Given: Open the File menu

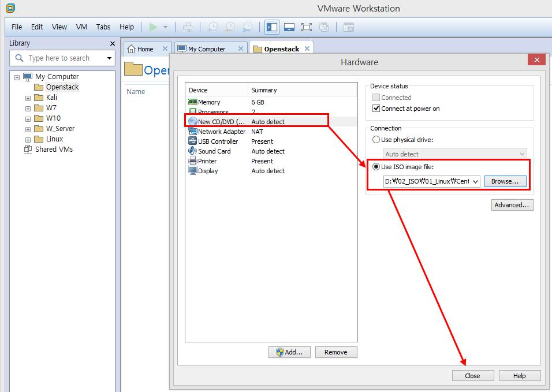Looking at the screenshot, I should 17,27.
